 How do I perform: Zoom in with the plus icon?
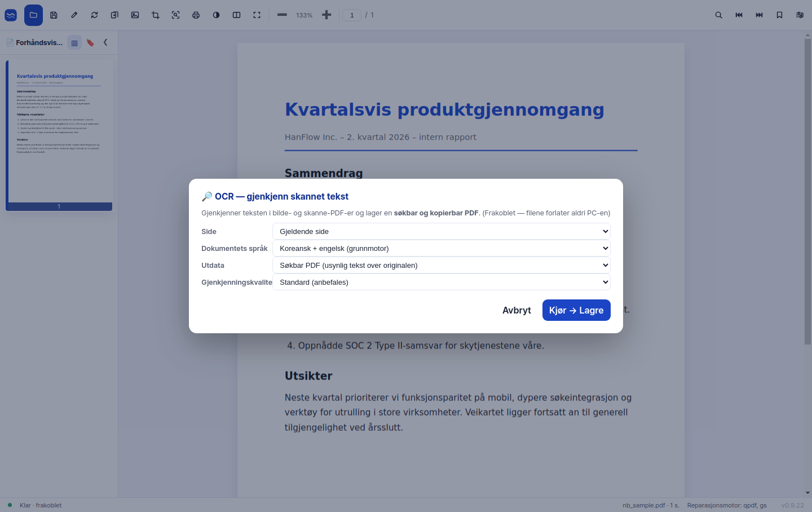326,15
